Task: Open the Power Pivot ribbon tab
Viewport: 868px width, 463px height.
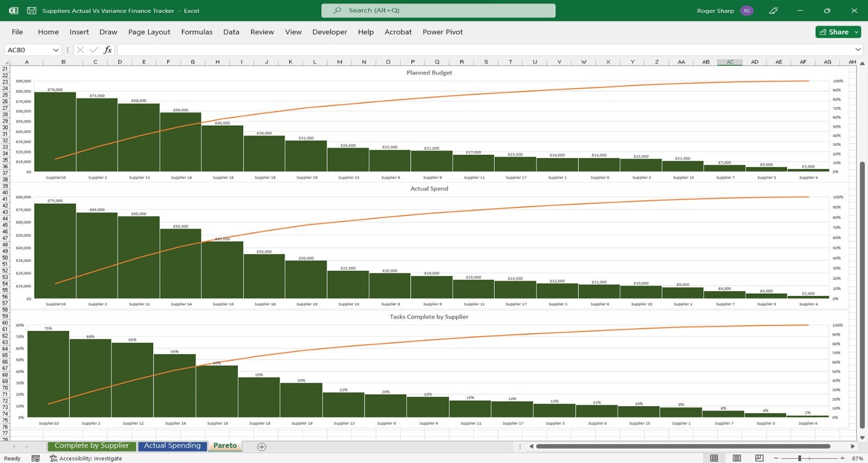Action: [442, 32]
